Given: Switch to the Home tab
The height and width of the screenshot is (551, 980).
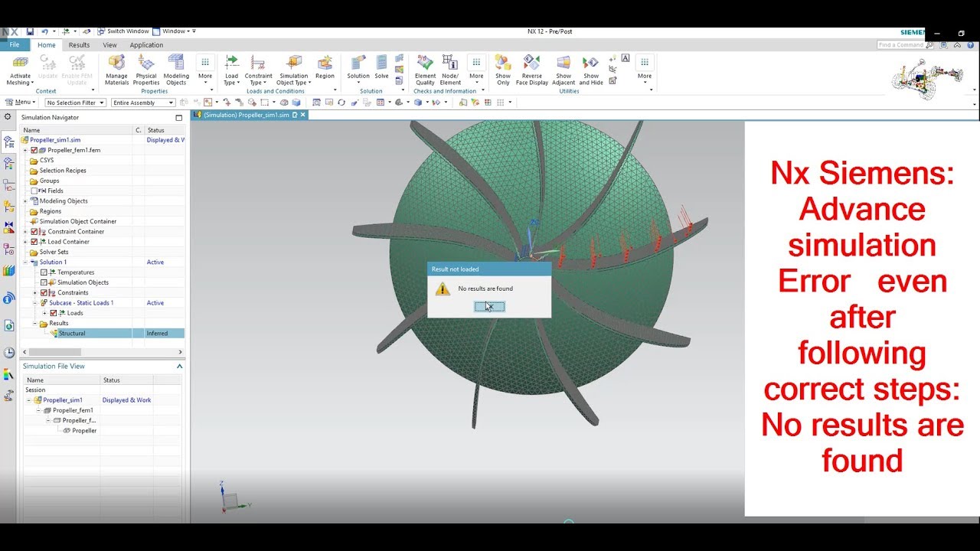Looking at the screenshot, I should (47, 45).
